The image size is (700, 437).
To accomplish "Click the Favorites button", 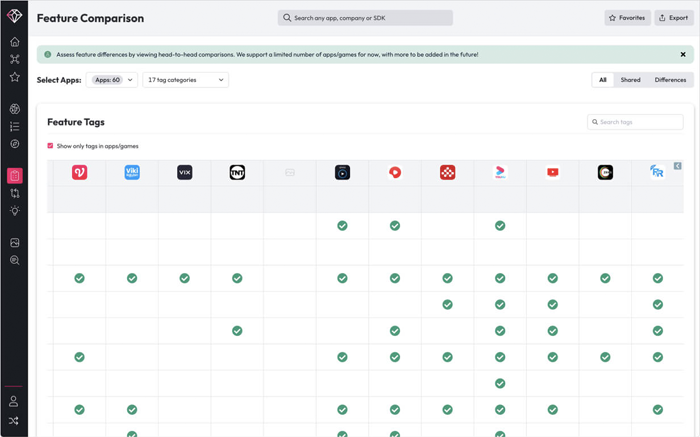I will click(x=627, y=18).
